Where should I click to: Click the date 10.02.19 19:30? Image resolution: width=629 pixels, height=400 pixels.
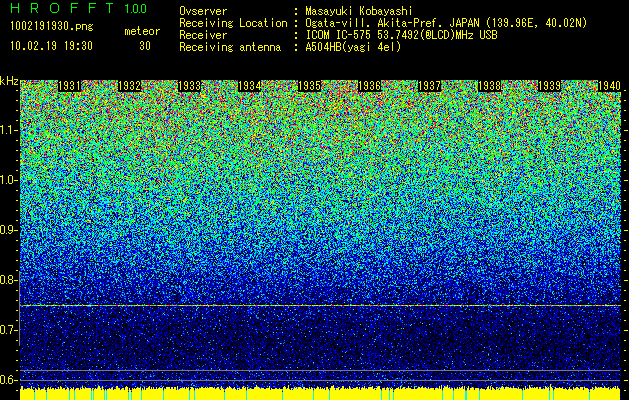51,46
